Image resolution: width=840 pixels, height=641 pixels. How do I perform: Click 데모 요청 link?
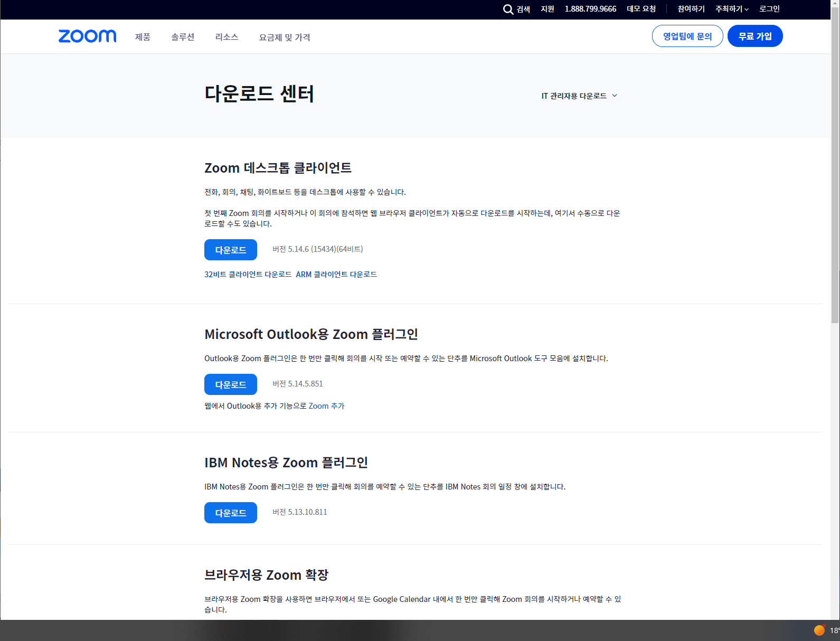pos(641,9)
